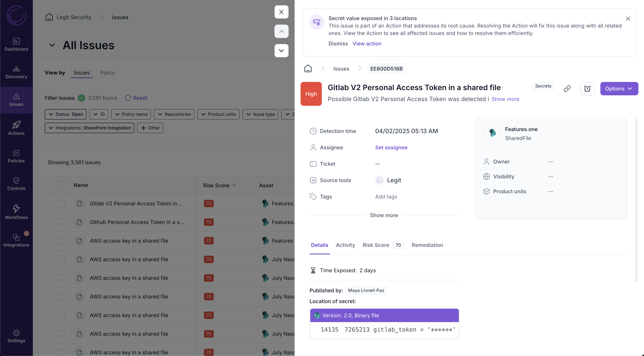Image resolution: width=644 pixels, height=356 pixels.
Task: Open Settings in the sidebar
Action: pyautogui.click(x=16, y=336)
